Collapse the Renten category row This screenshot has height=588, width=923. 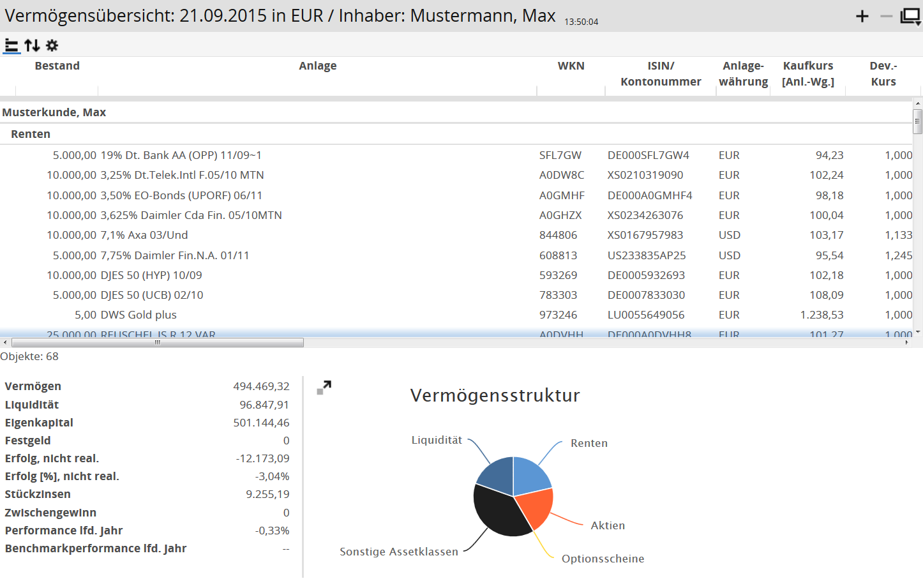(x=31, y=134)
